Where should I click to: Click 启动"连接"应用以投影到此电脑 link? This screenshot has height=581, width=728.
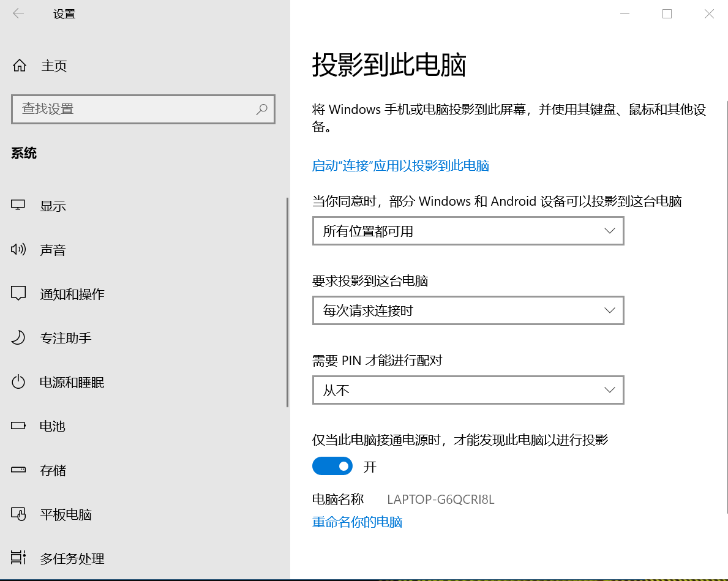[x=400, y=166]
